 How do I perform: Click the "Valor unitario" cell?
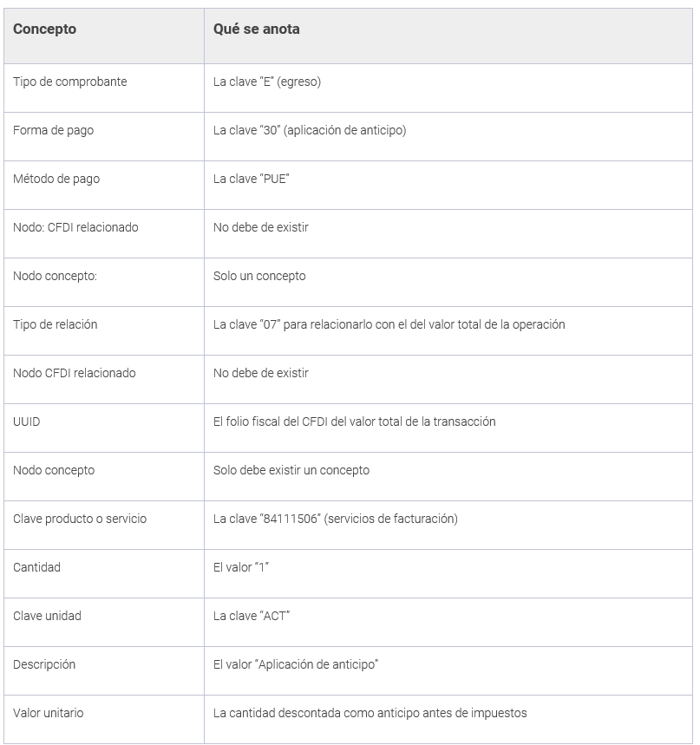click(49, 713)
